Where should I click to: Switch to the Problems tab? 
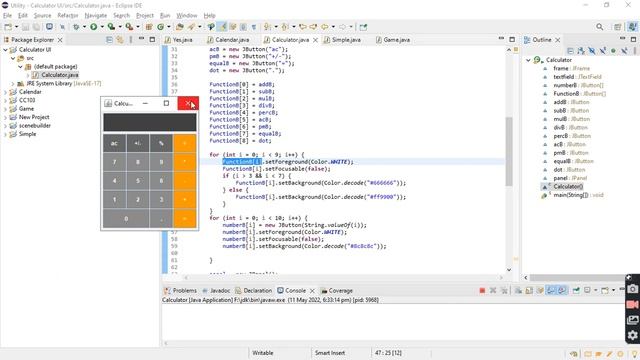point(180,291)
